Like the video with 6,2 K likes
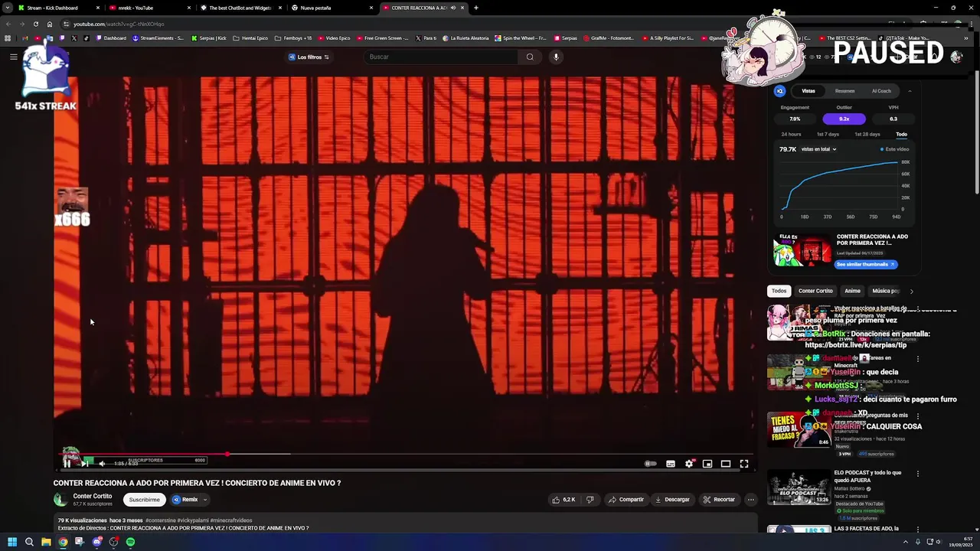 [563, 500]
